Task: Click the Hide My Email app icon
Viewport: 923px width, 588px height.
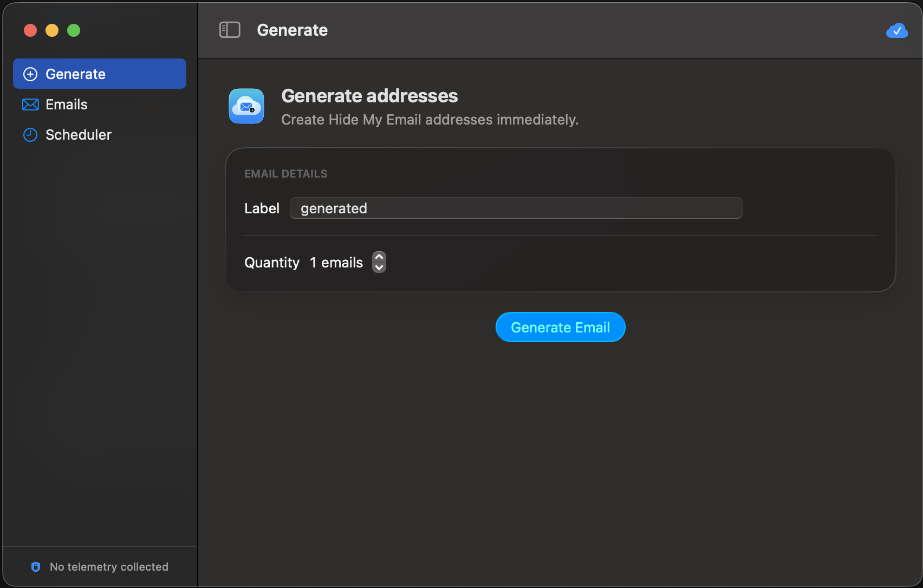Action: click(246, 106)
